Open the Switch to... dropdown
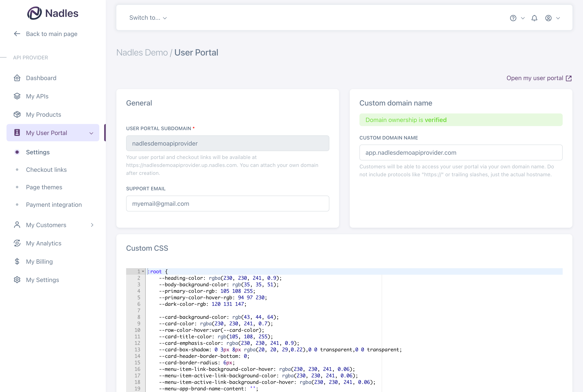This screenshot has height=392, width=583. coord(148,18)
